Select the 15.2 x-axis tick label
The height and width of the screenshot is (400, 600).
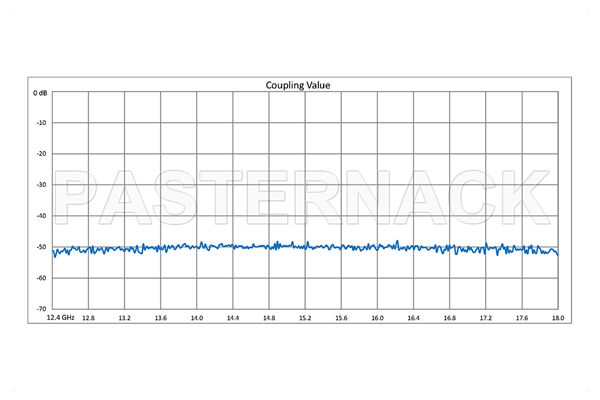(305, 318)
